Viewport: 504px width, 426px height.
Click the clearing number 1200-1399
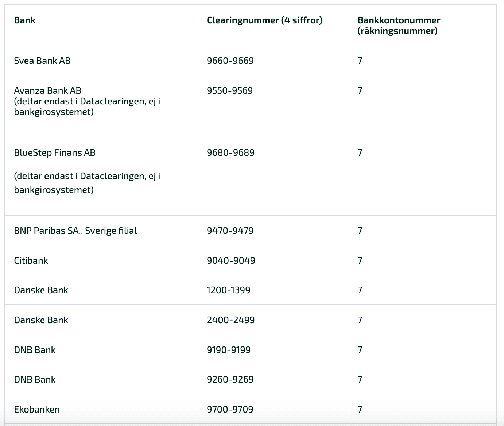(x=228, y=290)
